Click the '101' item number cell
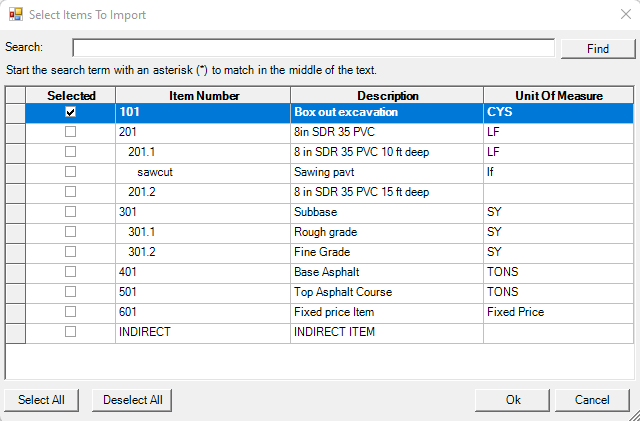The height and width of the screenshot is (421, 640). (203, 113)
